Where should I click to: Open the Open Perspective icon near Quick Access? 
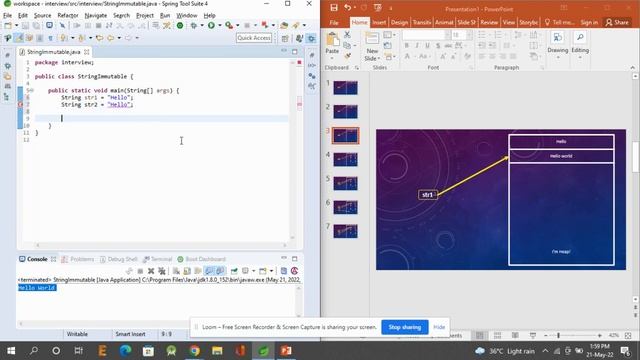285,38
